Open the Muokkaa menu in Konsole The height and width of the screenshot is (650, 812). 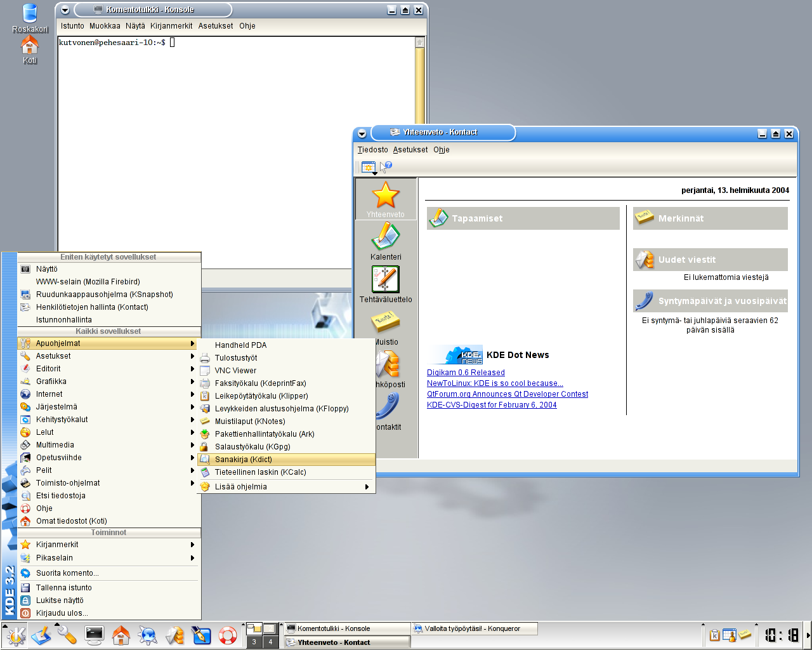coord(105,26)
